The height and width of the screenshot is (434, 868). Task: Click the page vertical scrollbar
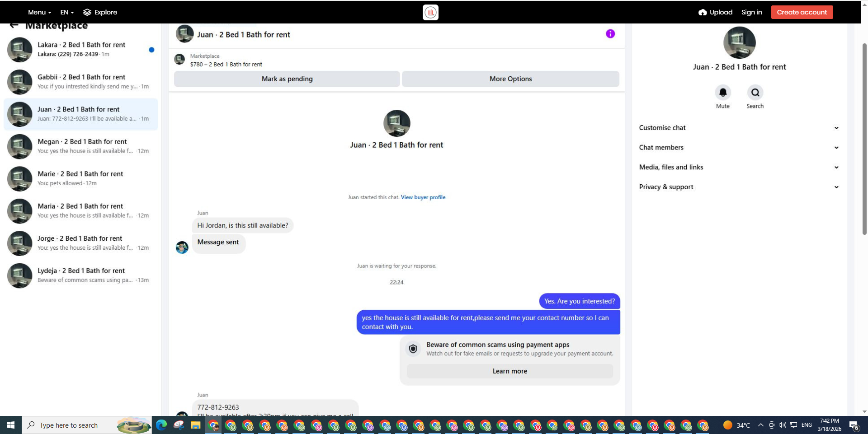[864, 139]
